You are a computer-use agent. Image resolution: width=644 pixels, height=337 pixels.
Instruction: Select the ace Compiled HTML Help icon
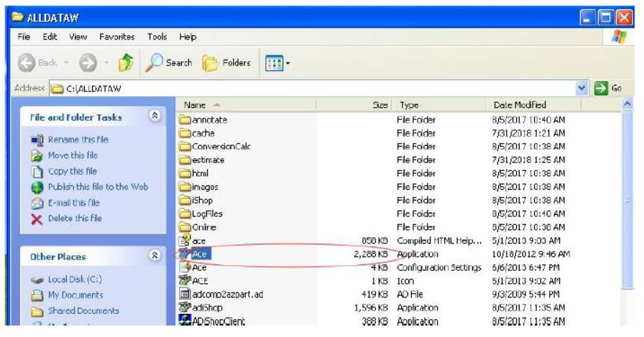[x=185, y=240]
